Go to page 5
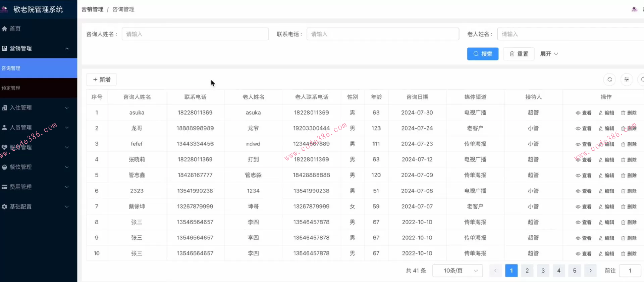This screenshot has width=644, height=282. [574, 271]
